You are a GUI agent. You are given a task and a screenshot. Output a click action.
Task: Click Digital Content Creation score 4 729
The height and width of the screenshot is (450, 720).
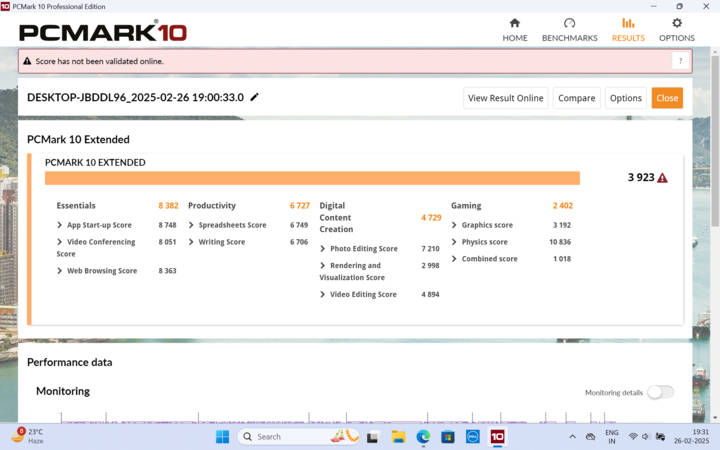(x=431, y=218)
